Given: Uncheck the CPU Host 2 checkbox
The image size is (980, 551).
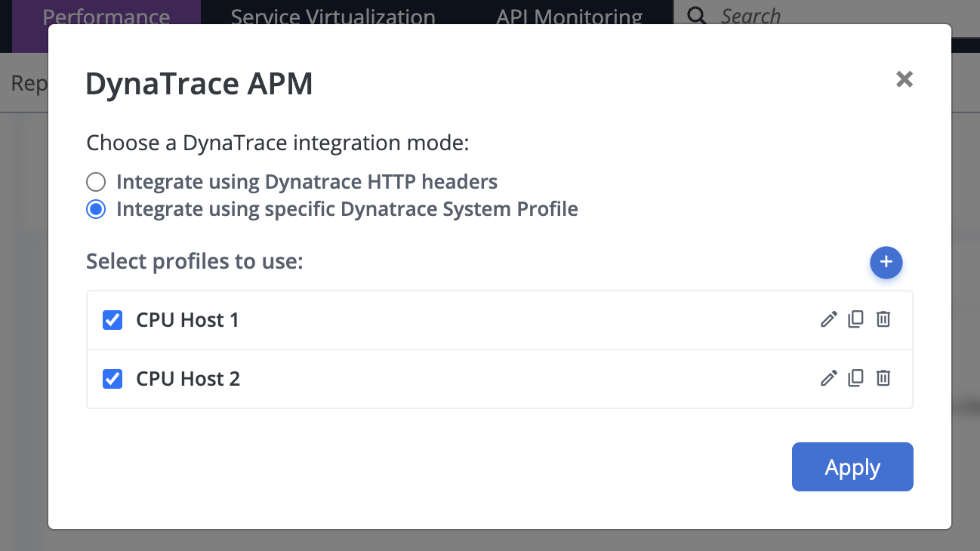Looking at the screenshot, I should tap(112, 379).
